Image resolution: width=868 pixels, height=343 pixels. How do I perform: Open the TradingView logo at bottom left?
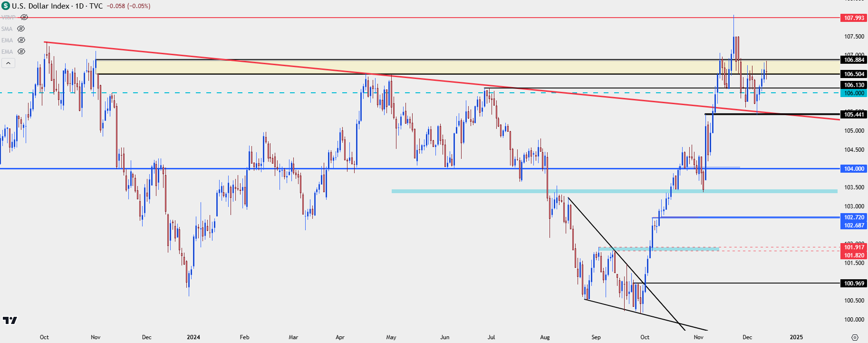(x=10, y=320)
